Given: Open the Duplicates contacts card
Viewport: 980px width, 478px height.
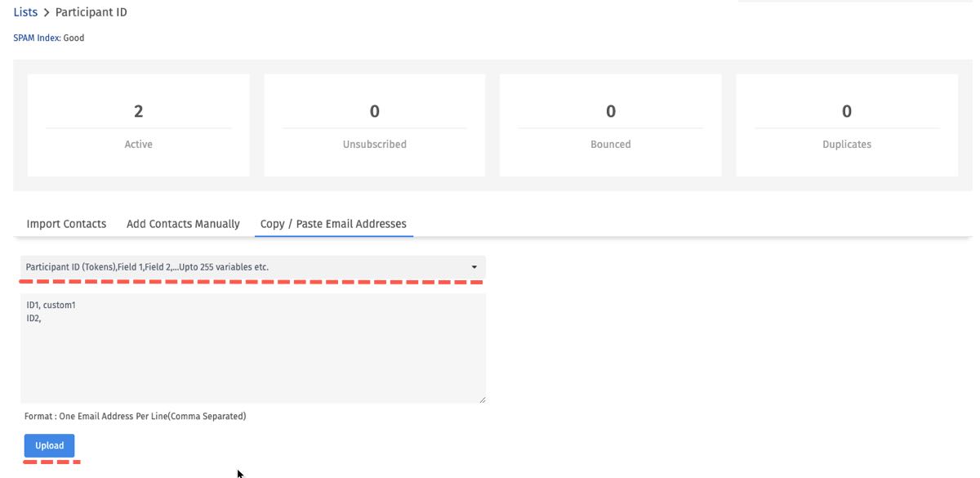Looking at the screenshot, I should tap(846, 125).
